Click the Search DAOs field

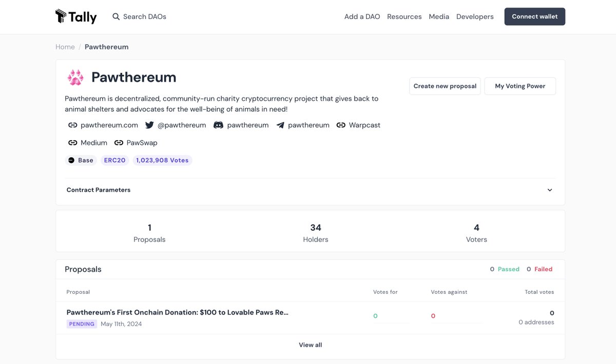pos(145,16)
